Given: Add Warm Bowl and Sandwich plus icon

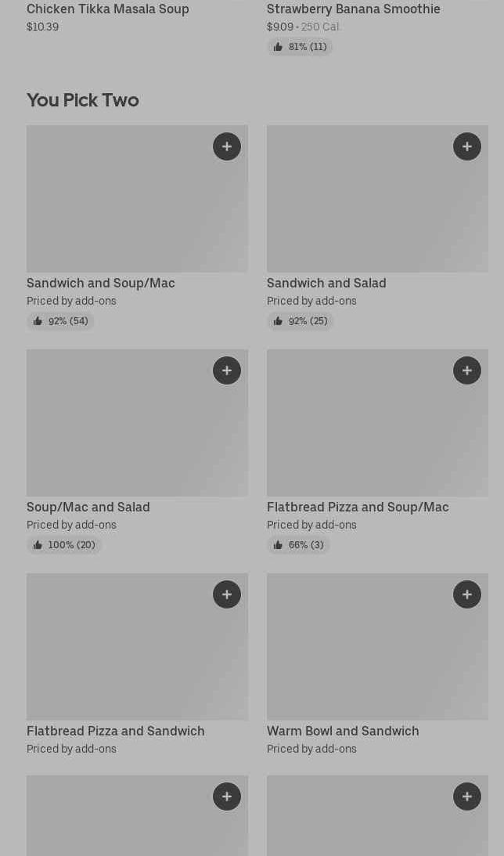Looking at the screenshot, I should pyautogui.click(x=467, y=594).
